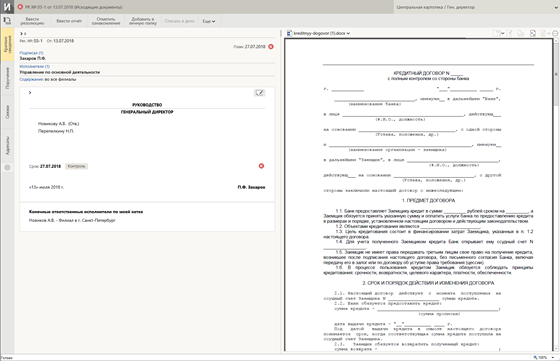Expand the Еще dropdown menu
Viewport: 560px width, 361px height.
[x=209, y=21]
